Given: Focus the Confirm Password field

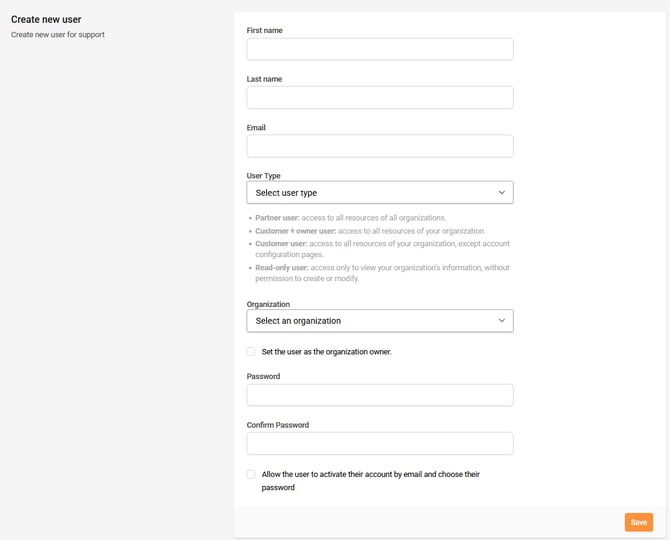Looking at the screenshot, I should point(379,443).
